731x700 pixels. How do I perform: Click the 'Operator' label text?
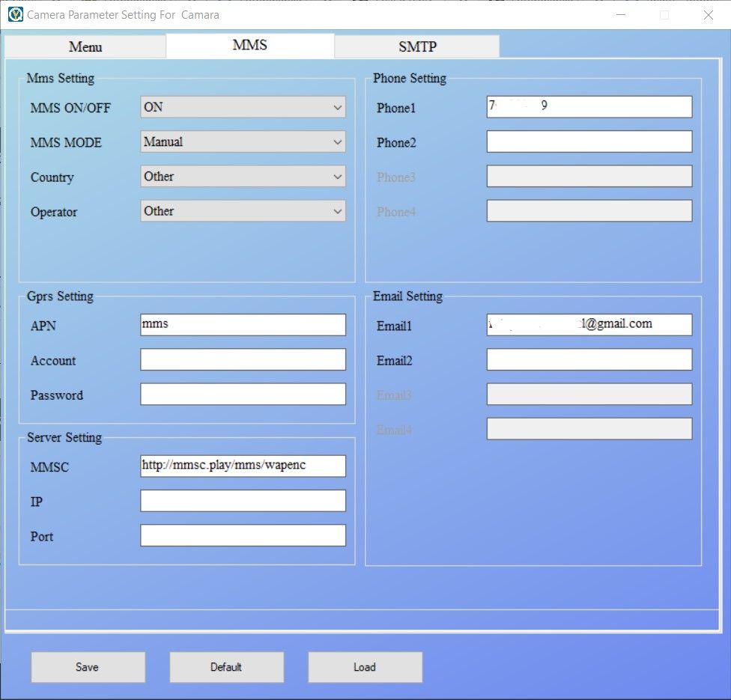tap(54, 212)
